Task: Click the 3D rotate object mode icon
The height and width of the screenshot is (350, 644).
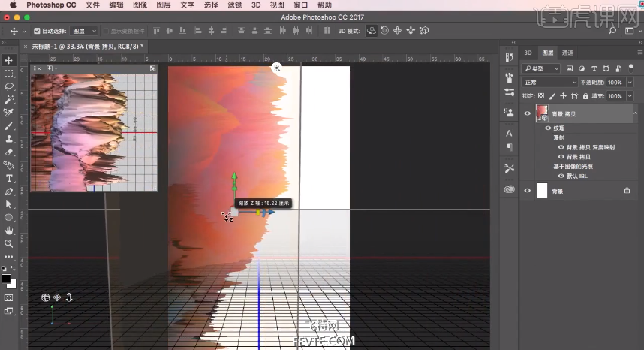Action: coord(372,30)
